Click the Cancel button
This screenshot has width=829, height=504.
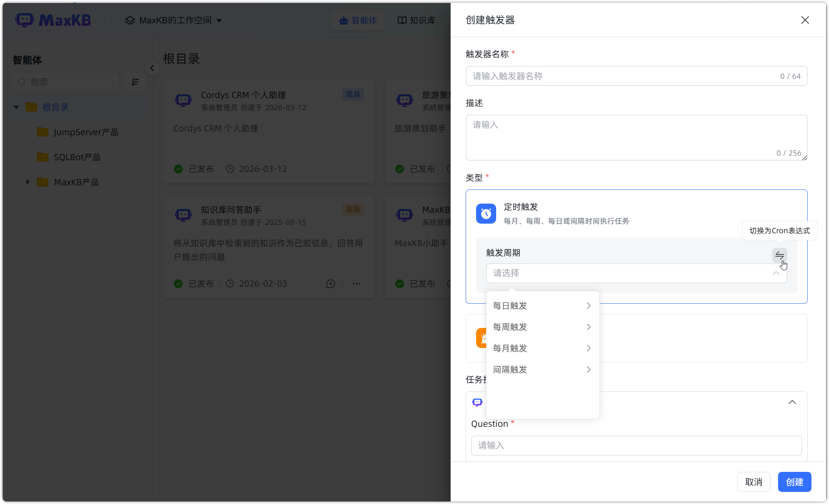click(x=753, y=482)
